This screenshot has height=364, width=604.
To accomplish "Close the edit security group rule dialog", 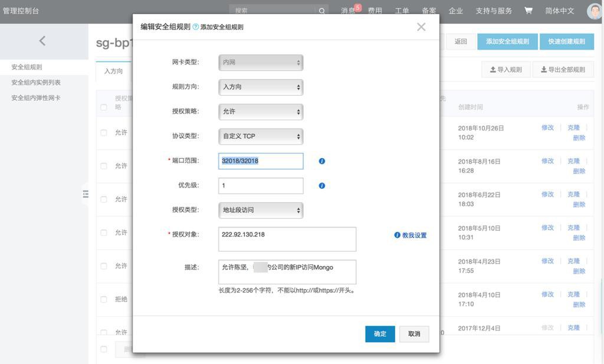I will (421, 27).
